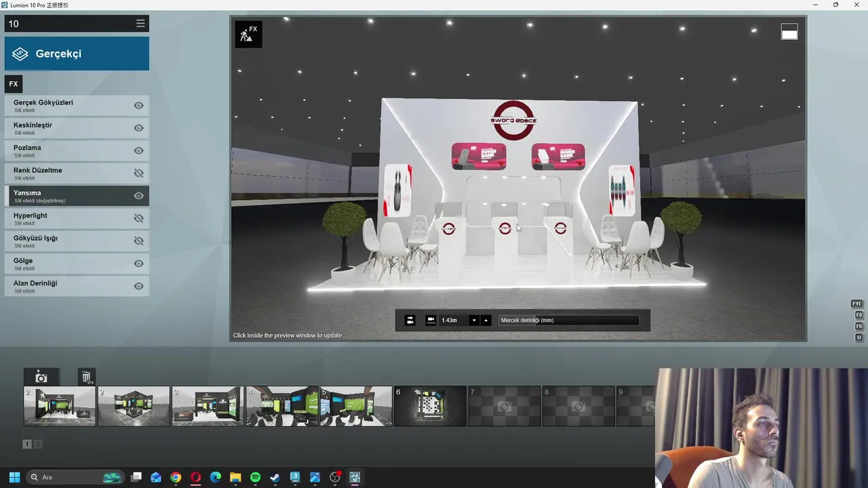Select photo slot 4 thumbnail
The height and width of the screenshot is (488, 868).
[x=282, y=406]
